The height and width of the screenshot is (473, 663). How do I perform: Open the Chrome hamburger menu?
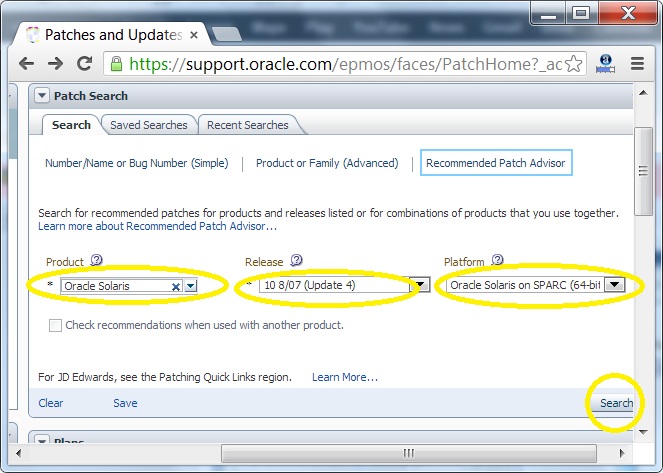[x=637, y=64]
